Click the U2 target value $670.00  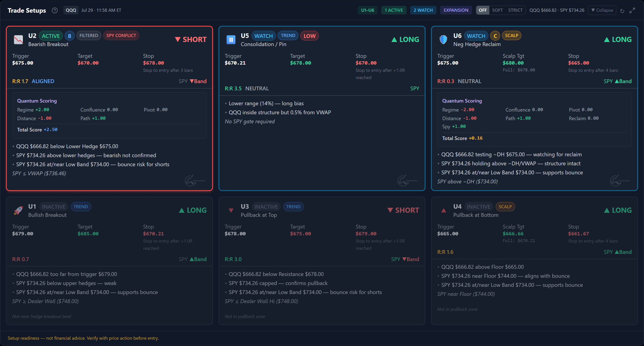(88, 63)
